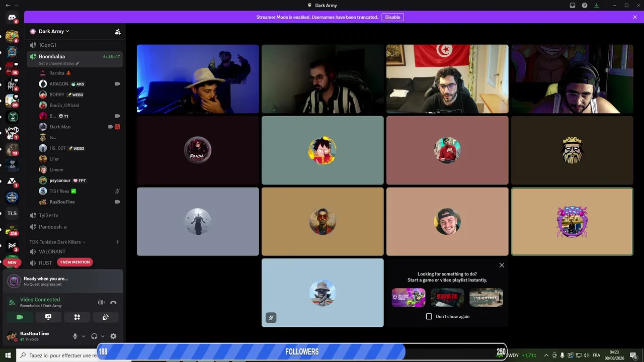This screenshot has width=644, height=362.
Task: Start The Odyssey activity thumbnail
Action: coord(486,298)
